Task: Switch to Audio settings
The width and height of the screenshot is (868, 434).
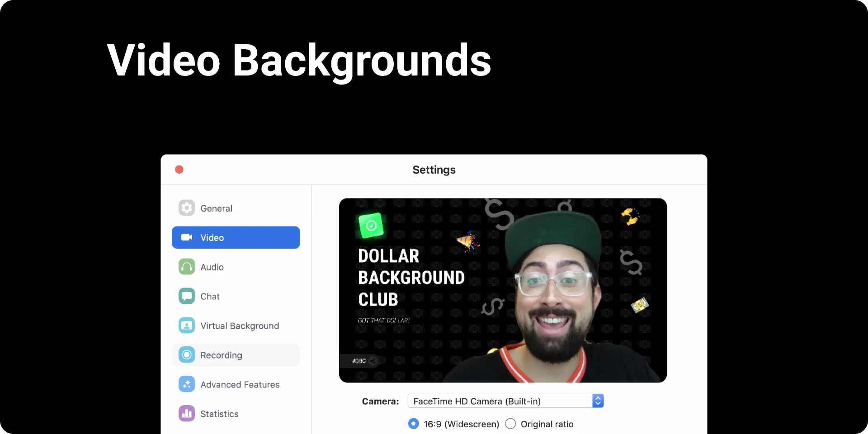Action: tap(236, 267)
